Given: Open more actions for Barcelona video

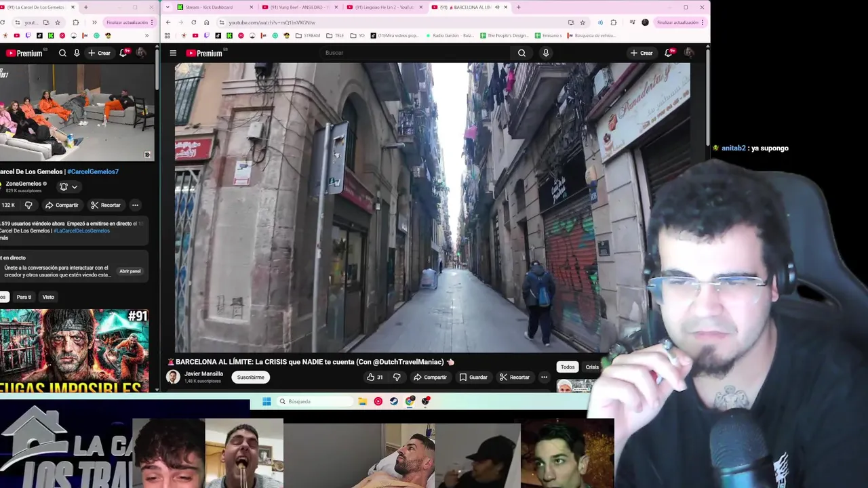Looking at the screenshot, I should (544, 378).
